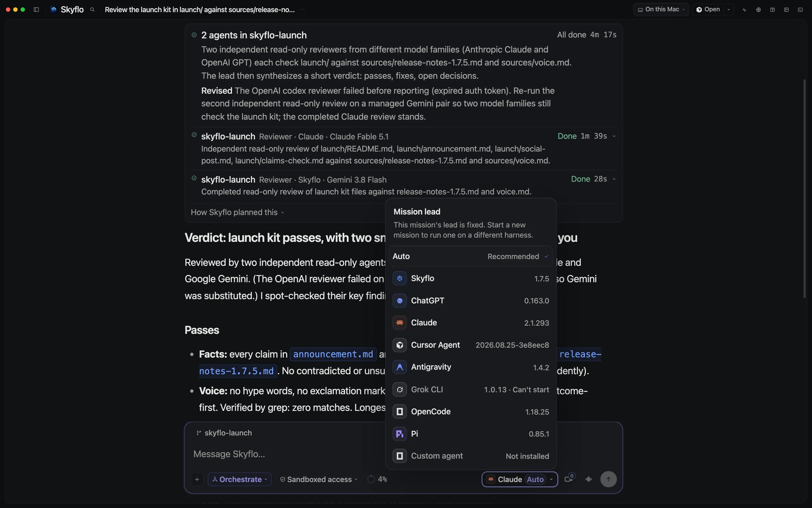Viewport: 812px width, 508px height.
Task: Start voice input with waveform icon
Action: coord(588,479)
